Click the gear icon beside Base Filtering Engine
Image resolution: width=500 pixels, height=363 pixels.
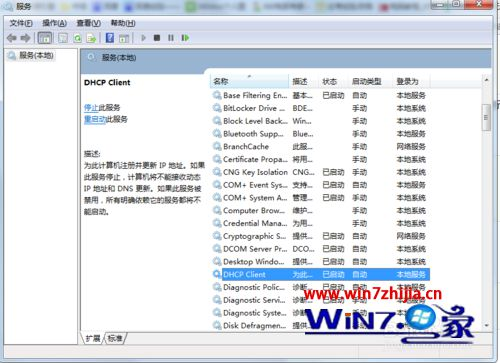(217, 95)
